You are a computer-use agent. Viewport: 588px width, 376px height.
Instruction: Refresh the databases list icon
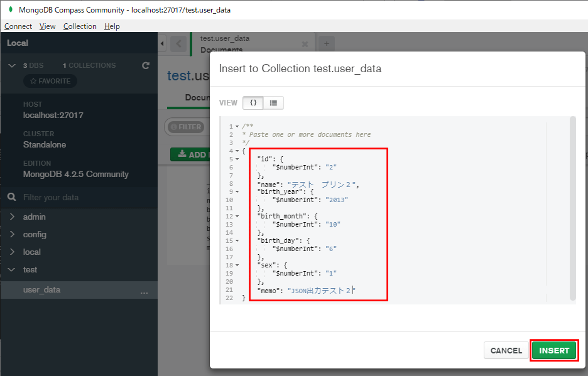coord(145,65)
